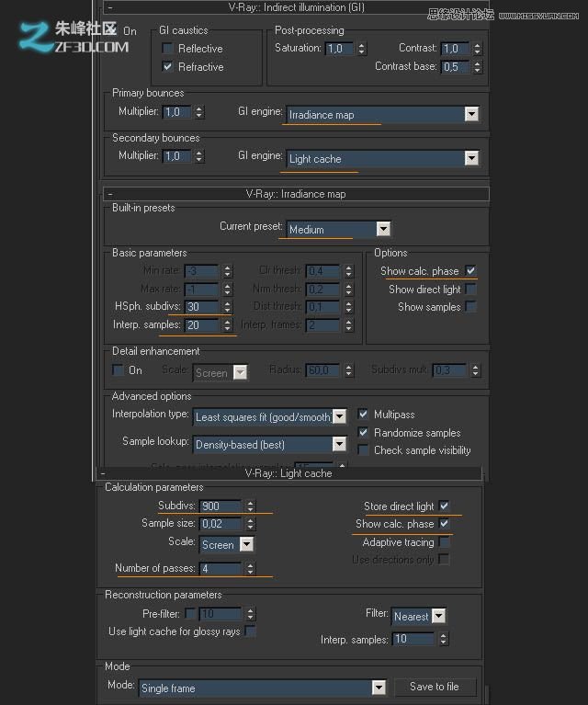Enable Show direct light option
The image size is (588, 705).
(470, 290)
